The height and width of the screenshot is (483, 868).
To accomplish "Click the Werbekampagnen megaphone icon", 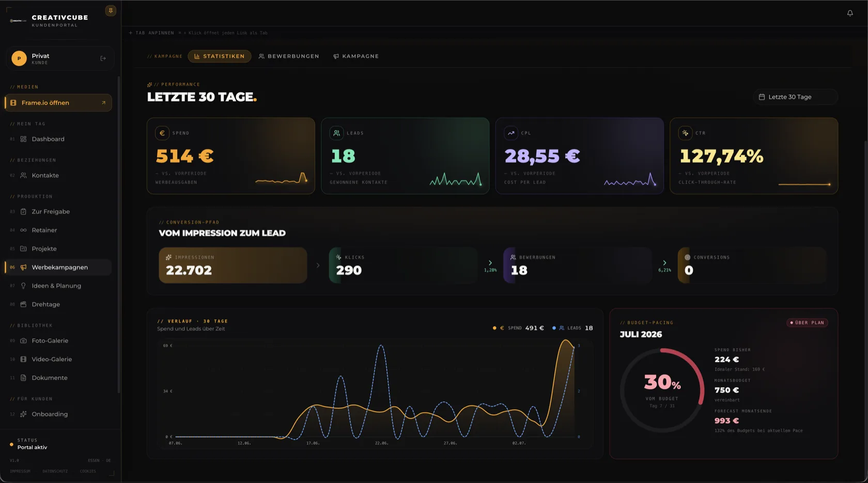I will click(23, 267).
